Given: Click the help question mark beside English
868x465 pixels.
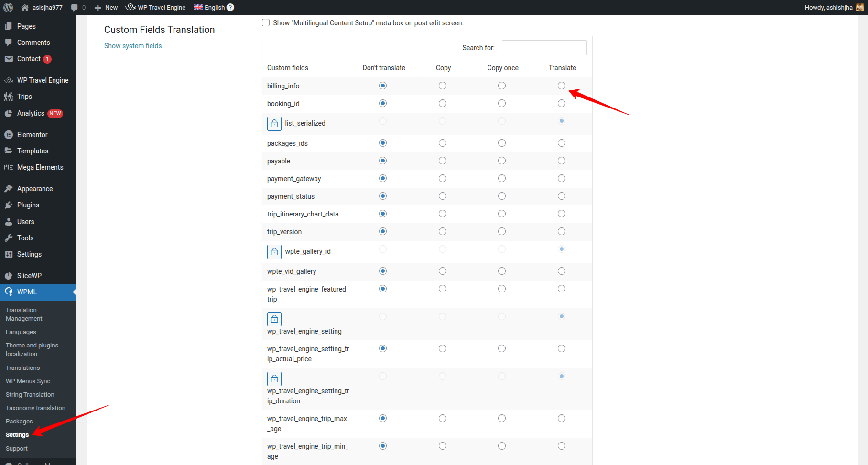Looking at the screenshot, I should pos(230,7).
